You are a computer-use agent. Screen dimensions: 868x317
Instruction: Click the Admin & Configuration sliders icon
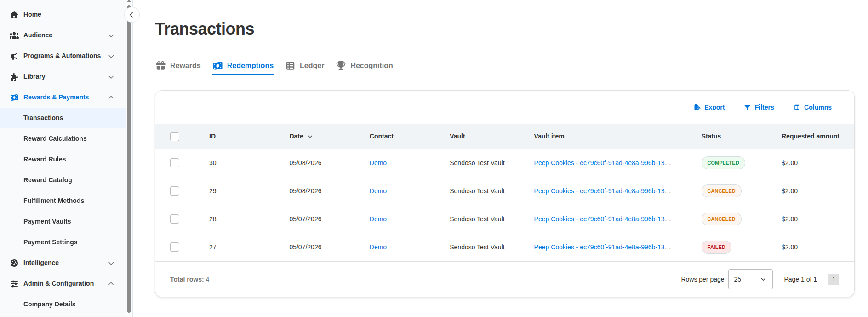coord(14,284)
